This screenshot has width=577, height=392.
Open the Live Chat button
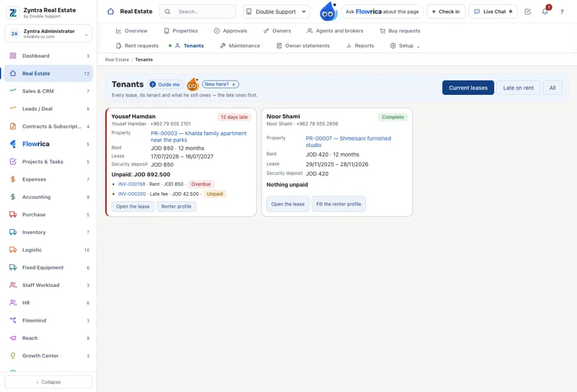point(493,12)
